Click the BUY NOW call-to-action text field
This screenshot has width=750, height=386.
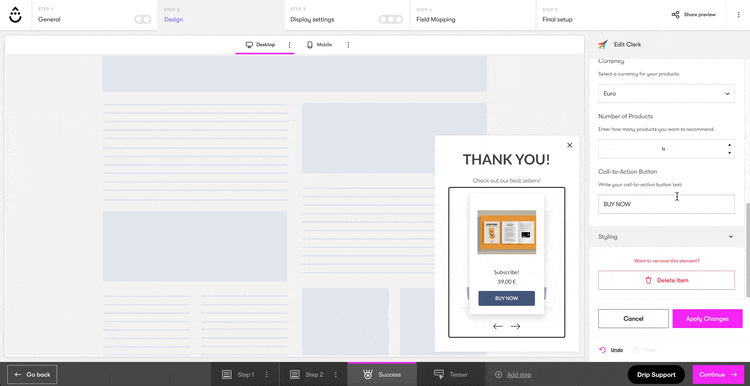pyautogui.click(x=666, y=204)
